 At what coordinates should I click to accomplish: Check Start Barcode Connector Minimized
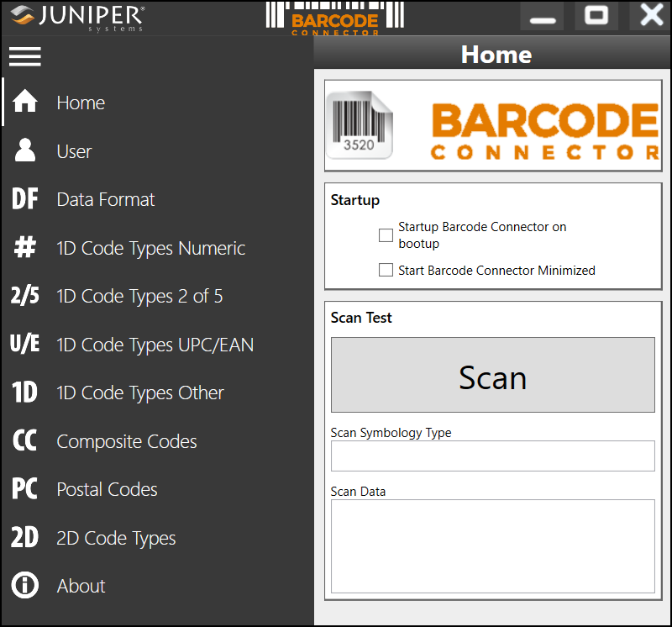click(386, 270)
